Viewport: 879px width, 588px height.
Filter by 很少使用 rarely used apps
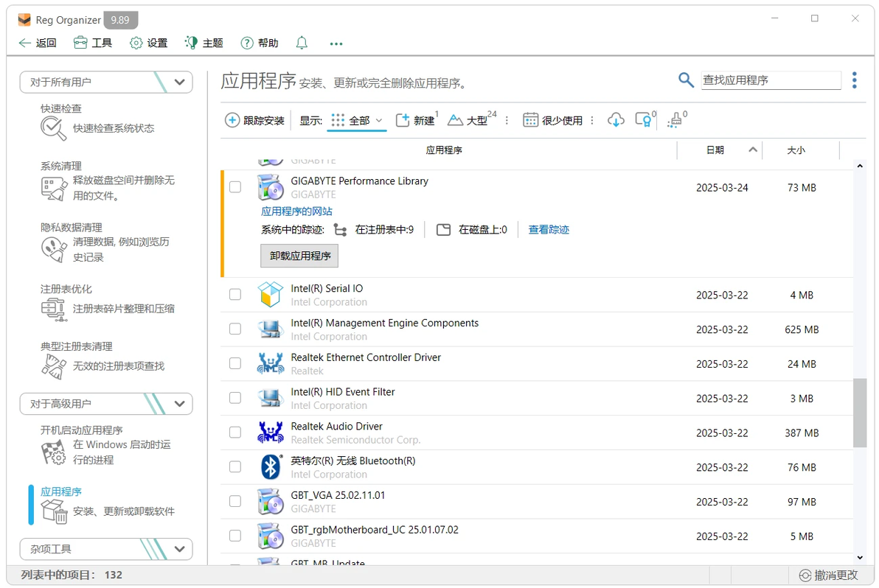point(553,120)
